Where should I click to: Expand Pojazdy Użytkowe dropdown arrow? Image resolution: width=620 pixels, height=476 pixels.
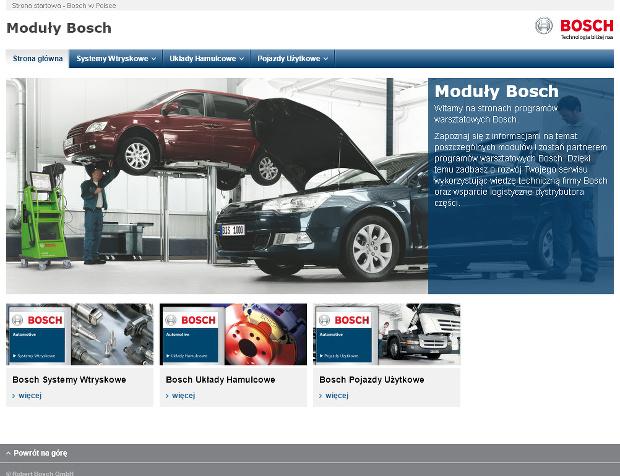click(x=326, y=59)
